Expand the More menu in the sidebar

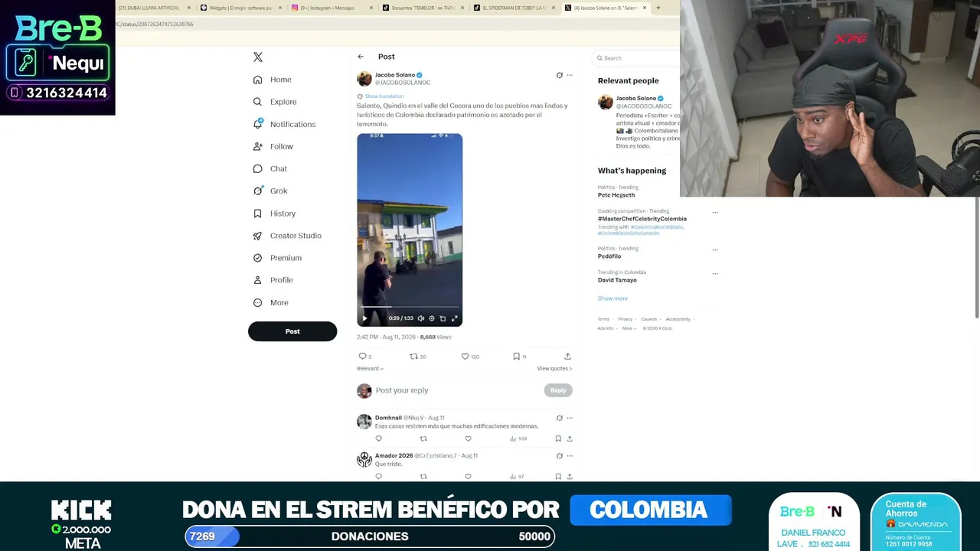tap(271, 303)
